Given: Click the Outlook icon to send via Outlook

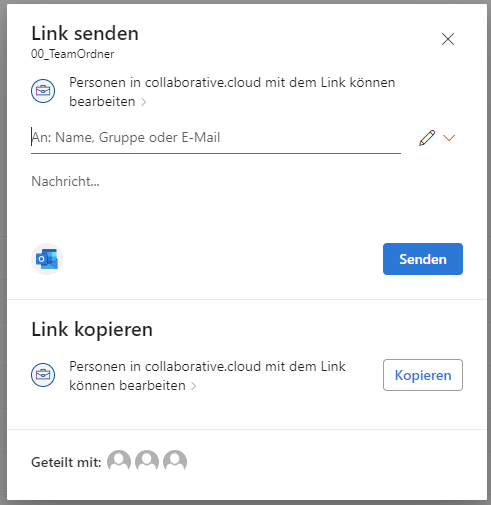Looking at the screenshot, I should tap(47, 259).
